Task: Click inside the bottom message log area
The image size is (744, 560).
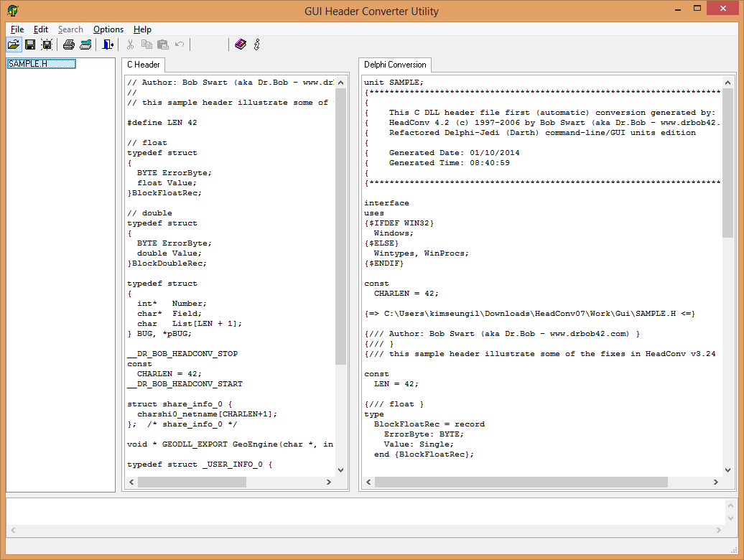Action: pos(359,510)
